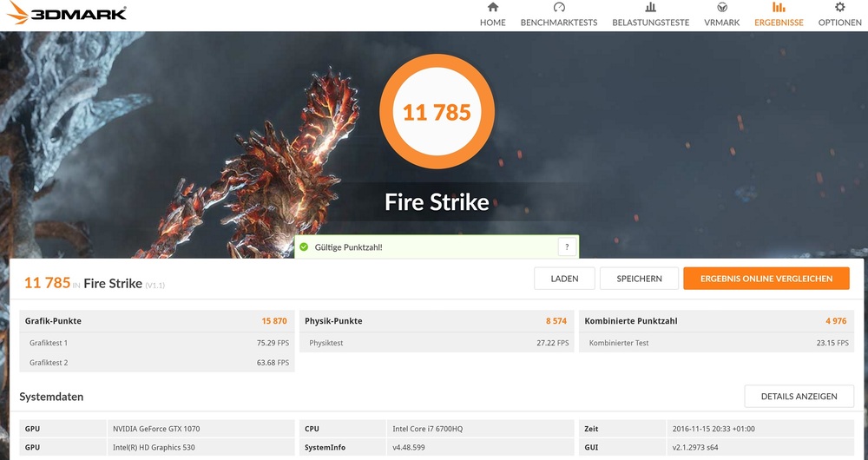This screenshot has width=868, height=460.
Task: Select the Kombinierte Punktzahl header row
Action: click(x=715, y=321)
